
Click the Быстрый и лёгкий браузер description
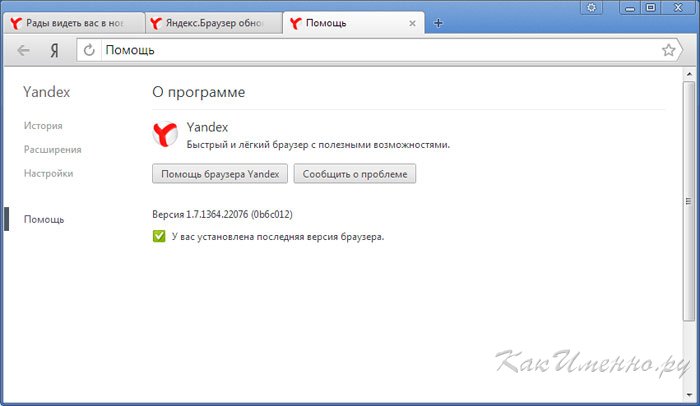coord(318,145)
